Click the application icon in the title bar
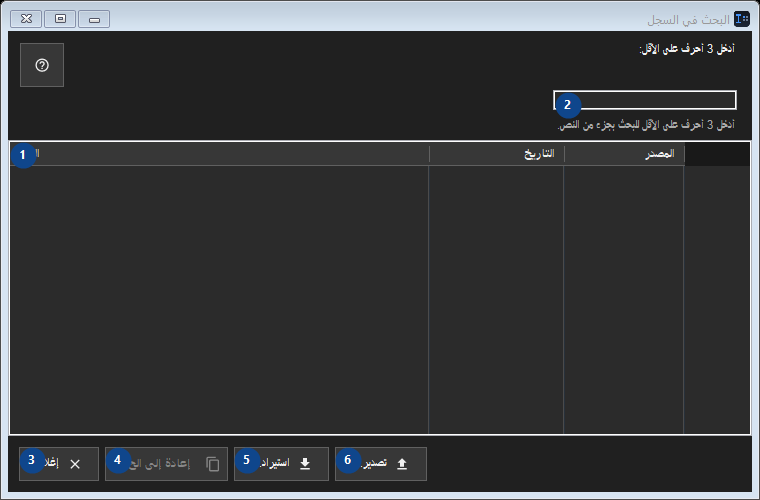Viewport: 760px width, 500px height. [x=742, y=19]
